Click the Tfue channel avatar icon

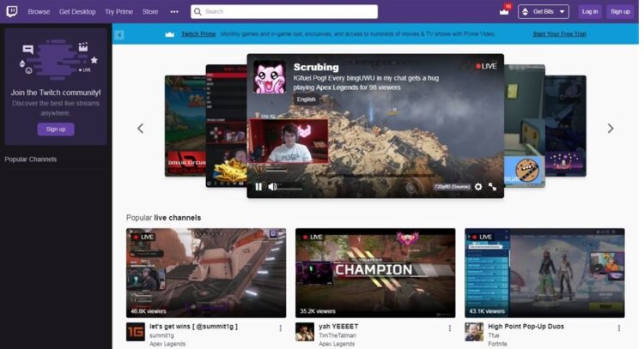point(474,332)
